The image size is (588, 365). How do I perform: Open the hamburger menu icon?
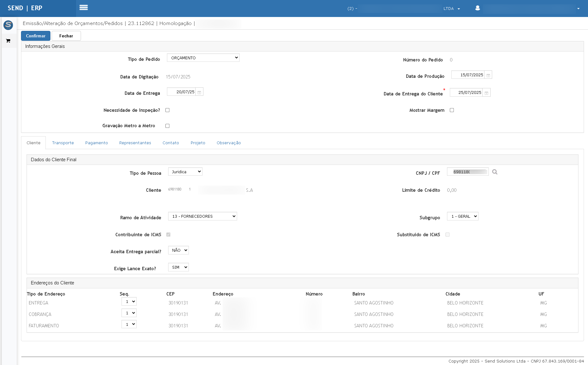pos(83,8)
